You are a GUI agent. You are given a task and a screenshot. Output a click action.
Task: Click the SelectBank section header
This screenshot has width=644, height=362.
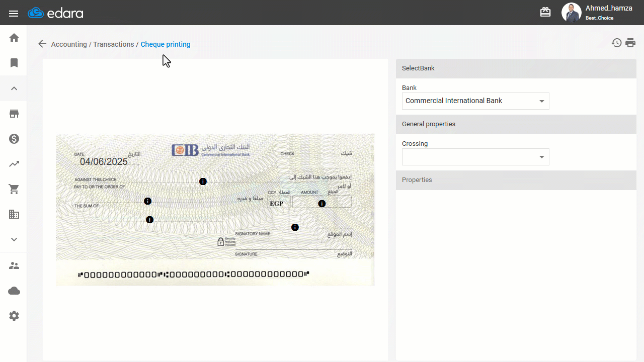[516, 68]
